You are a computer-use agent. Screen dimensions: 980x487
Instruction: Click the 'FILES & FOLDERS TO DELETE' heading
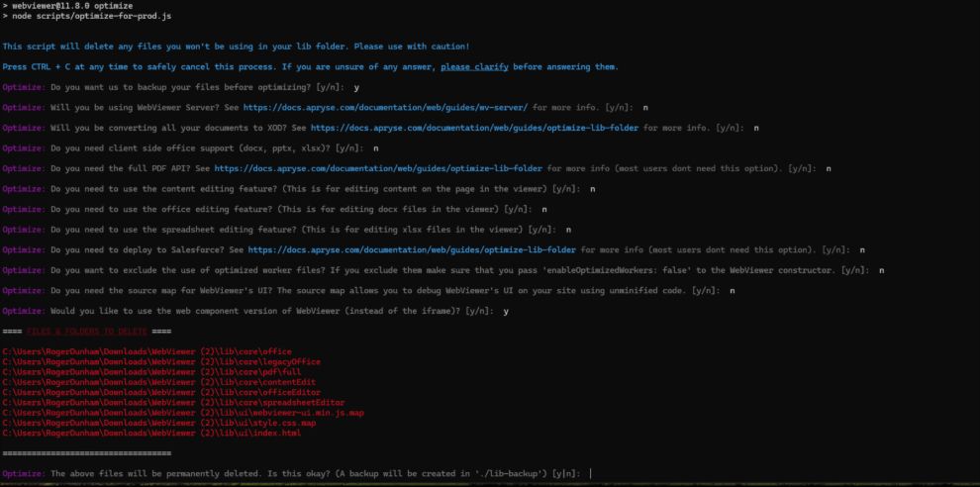[x=87, y=332]
